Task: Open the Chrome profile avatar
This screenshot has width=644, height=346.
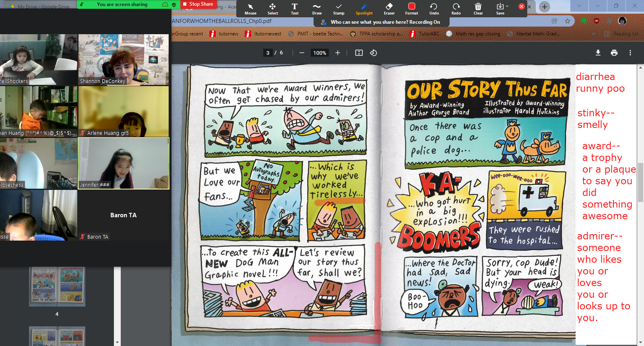Action: tap(622, 21)
